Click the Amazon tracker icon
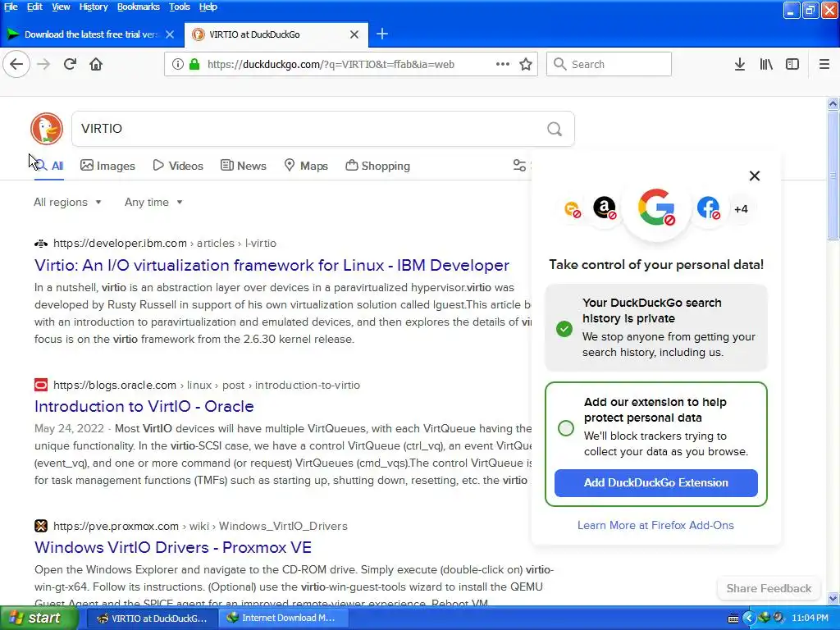 click(605, 208)
